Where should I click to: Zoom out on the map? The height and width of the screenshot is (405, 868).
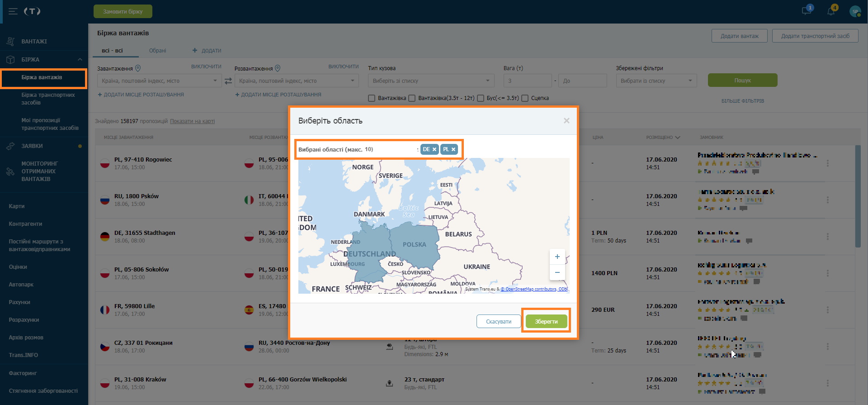(x=557, y=272)
